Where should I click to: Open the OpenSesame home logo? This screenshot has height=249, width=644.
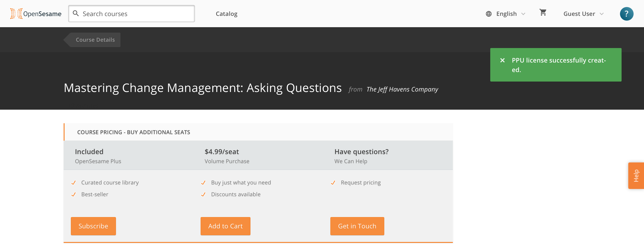pos(36,14)
